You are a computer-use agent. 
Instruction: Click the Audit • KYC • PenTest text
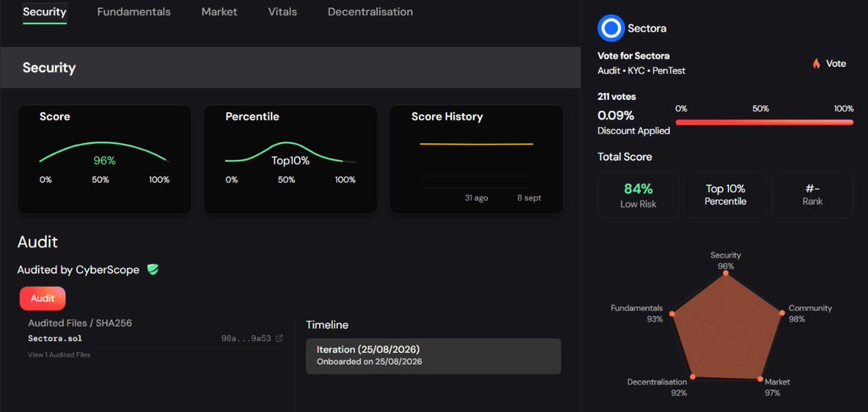tap(642, 70)
